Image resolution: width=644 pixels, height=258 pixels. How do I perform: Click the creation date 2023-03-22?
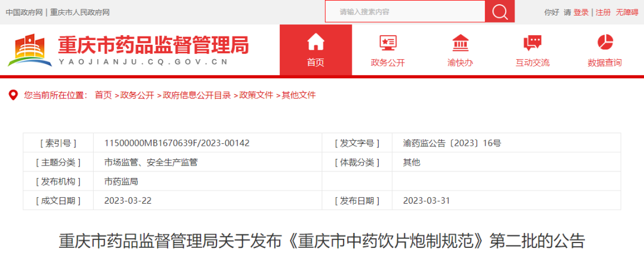click(x=128, y=201)
